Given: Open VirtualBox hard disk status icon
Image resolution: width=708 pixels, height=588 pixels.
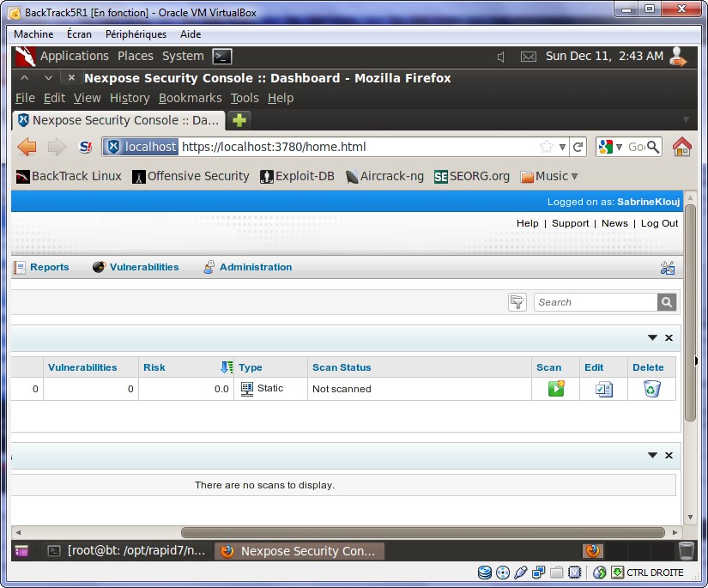Looking at the screenshot, I should (485, 573).
